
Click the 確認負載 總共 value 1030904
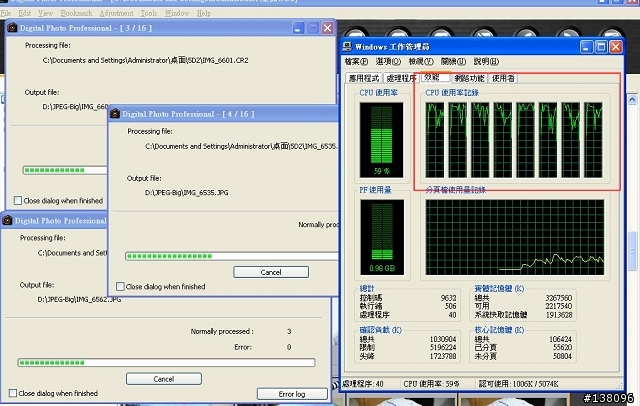pyautogui.click(x=443, y=339)
